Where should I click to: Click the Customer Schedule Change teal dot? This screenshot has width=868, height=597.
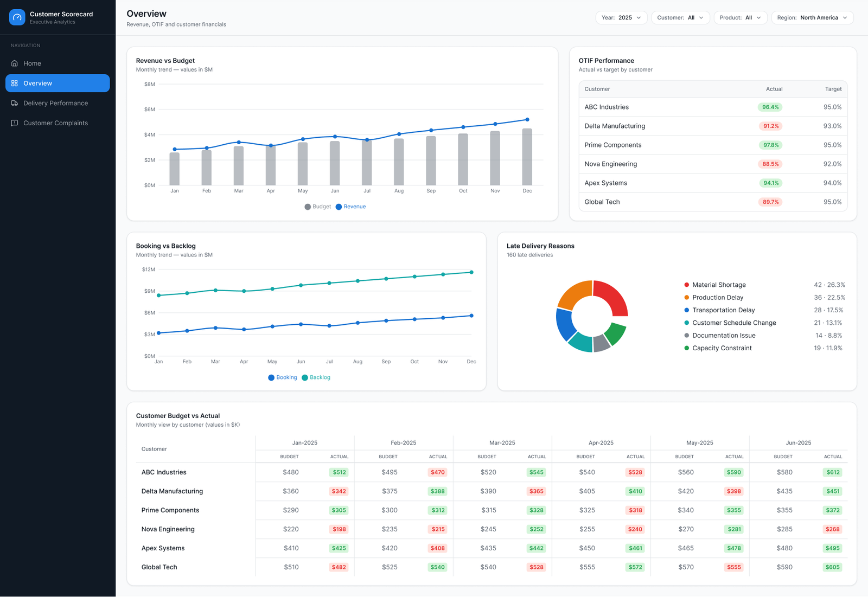687,323
